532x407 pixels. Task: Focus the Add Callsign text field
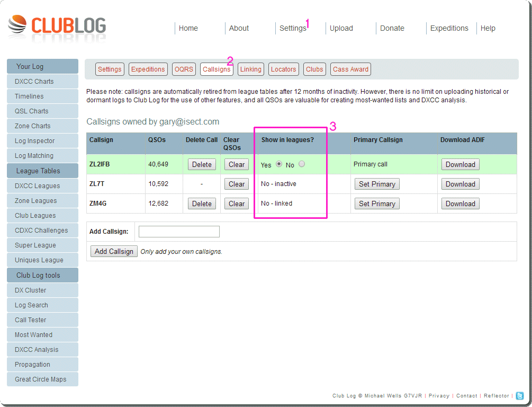point(179,232)
